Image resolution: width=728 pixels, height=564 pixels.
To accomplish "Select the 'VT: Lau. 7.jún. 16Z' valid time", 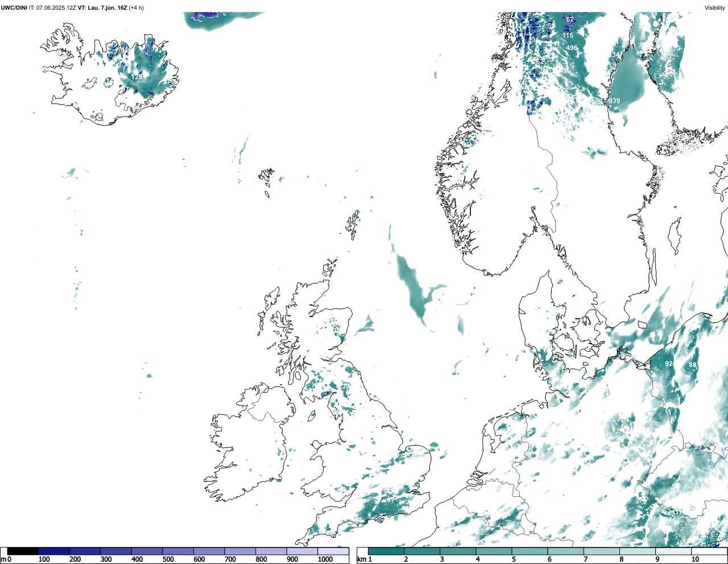I will (102, 7).
